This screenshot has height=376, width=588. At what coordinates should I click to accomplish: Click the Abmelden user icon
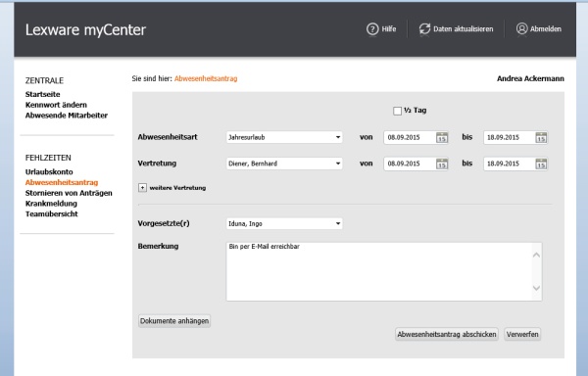[x=521, y=28]
